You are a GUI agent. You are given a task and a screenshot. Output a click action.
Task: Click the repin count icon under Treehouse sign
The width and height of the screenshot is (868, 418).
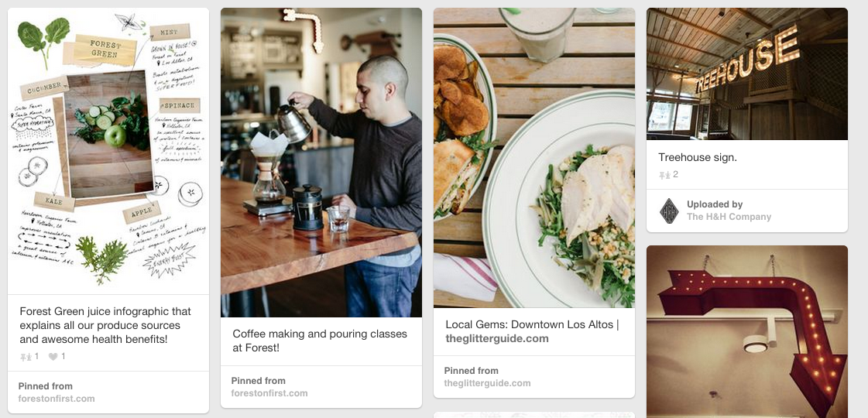[x=664, y=175]
